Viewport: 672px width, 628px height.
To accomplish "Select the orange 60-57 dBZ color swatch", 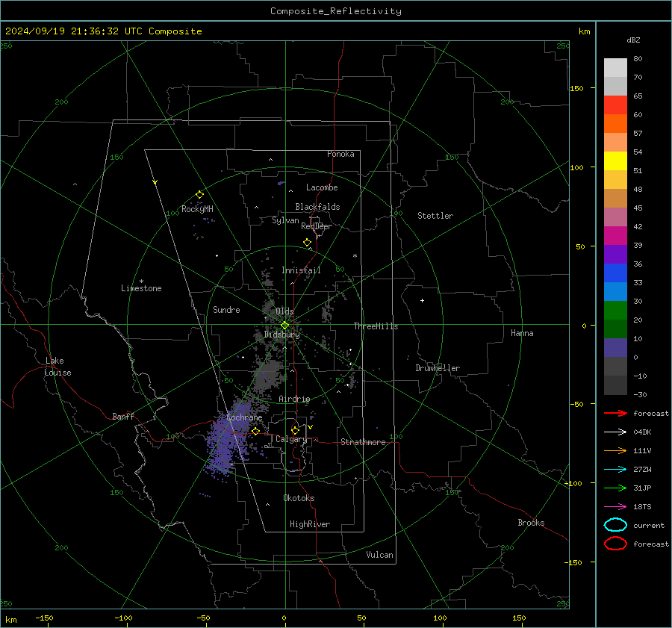I will pos(615,124).
